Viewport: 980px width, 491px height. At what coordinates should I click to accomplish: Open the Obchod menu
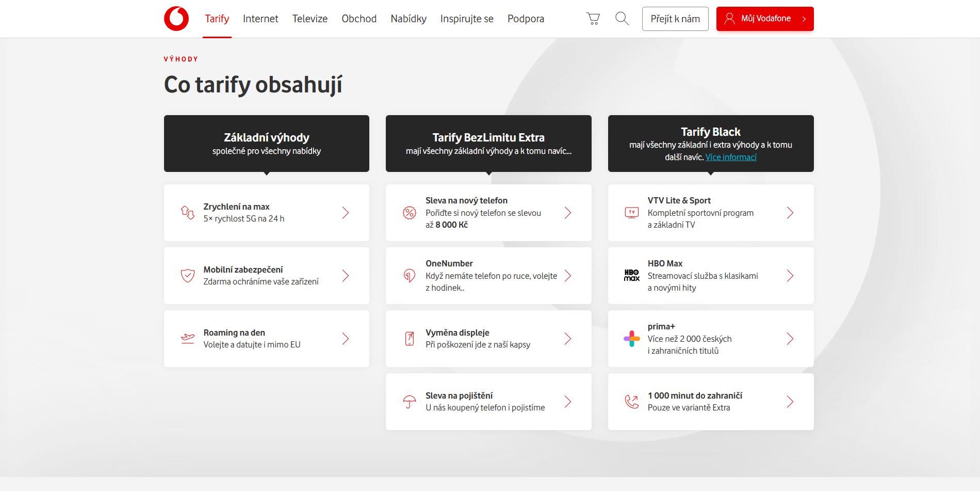[359, 19]
